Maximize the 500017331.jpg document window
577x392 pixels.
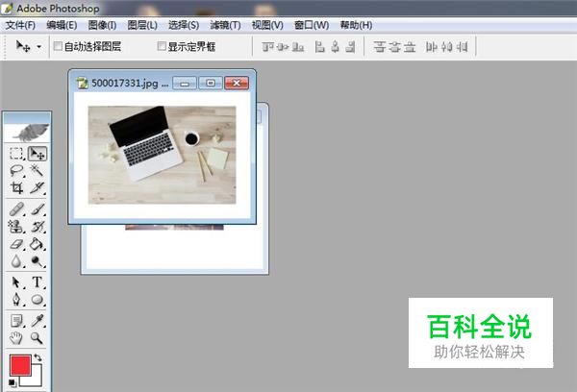[211, 83]
